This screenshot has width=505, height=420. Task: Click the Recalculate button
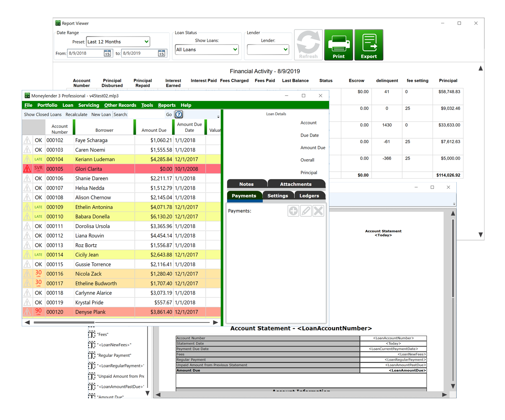(76, 115)
